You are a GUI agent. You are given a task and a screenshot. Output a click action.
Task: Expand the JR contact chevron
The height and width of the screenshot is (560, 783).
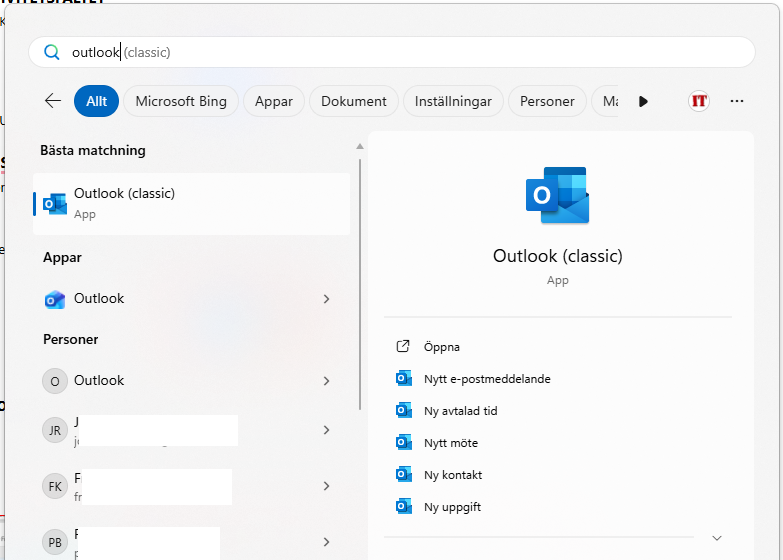click(326, 430)
